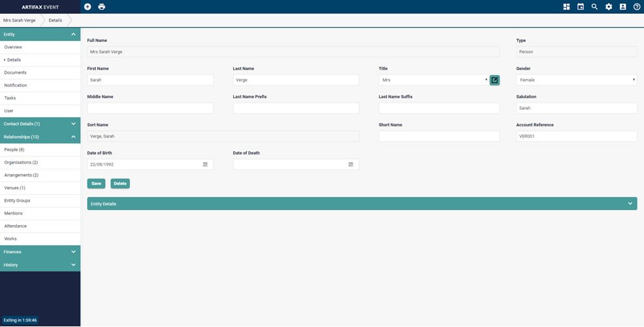Viewport: 644px width, 327px height.
Task: Open Organisations (2) relationships
Action: tap(40, 162)
